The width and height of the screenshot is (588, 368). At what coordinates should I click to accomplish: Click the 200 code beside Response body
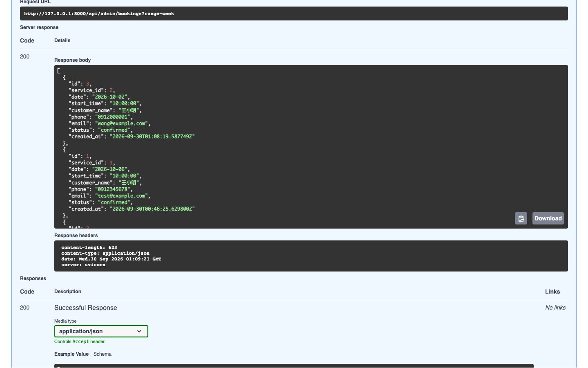24,56
